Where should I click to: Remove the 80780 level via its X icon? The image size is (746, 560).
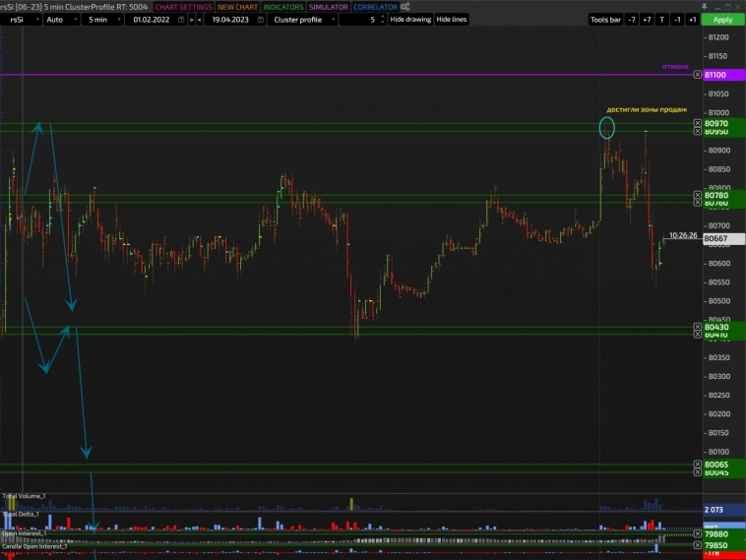(698, 195)
